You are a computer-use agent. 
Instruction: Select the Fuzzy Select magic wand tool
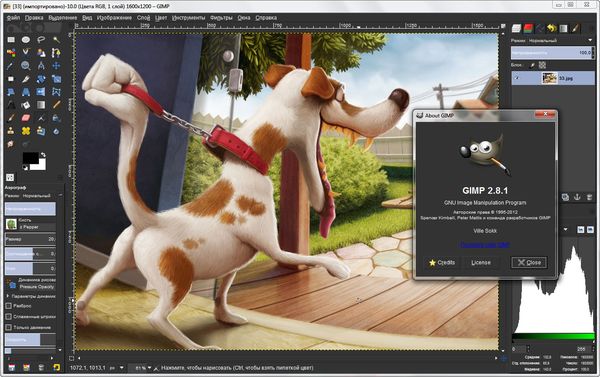56,40
